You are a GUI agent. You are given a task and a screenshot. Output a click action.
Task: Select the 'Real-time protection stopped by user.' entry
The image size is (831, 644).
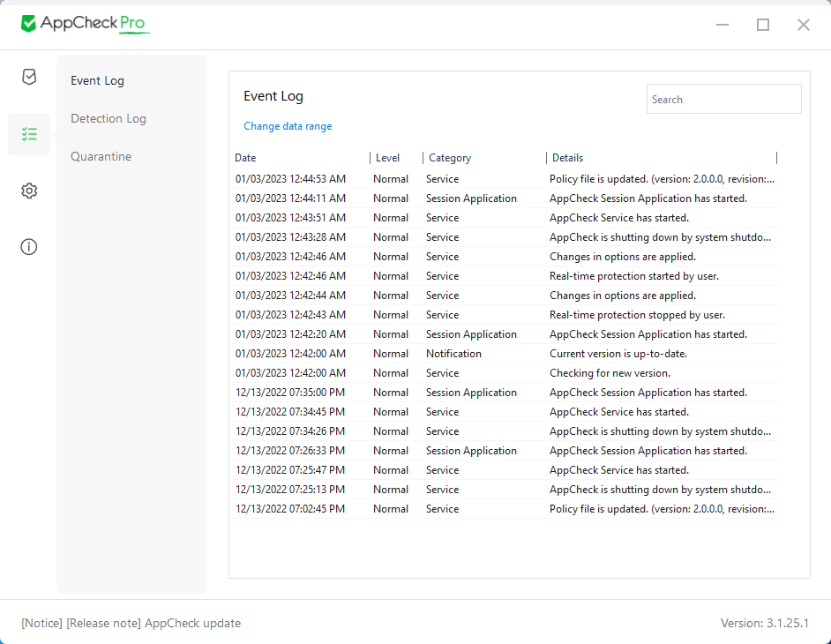point(504,315)
